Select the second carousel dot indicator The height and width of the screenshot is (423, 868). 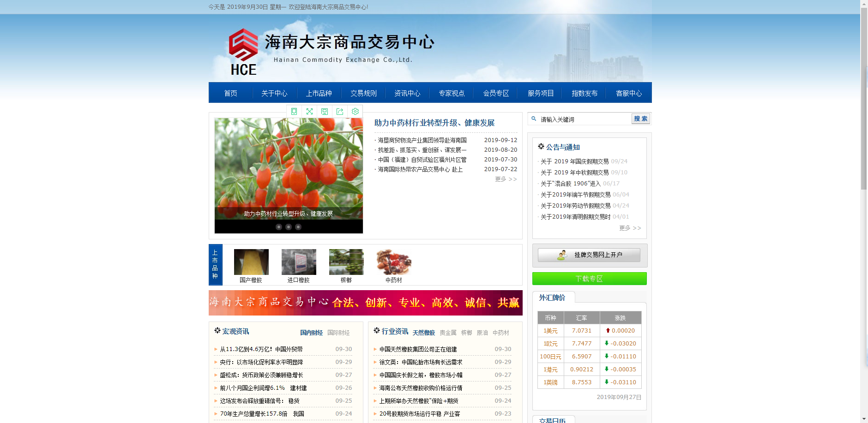coord(289,227)
